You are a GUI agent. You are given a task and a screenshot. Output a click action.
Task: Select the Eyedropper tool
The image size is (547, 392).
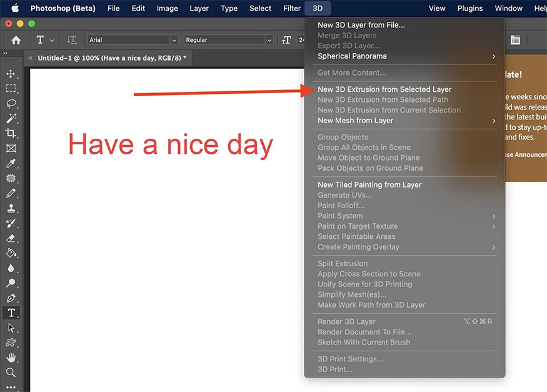coord(11,164)
